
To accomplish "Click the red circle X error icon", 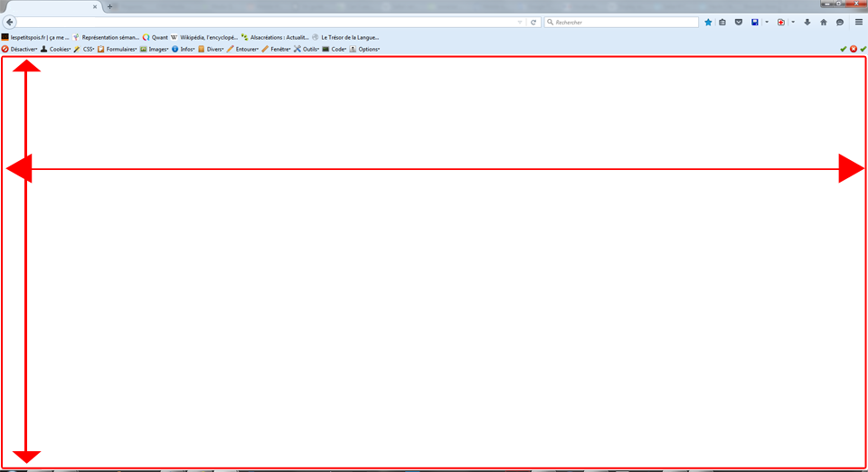I will point(854,49).
